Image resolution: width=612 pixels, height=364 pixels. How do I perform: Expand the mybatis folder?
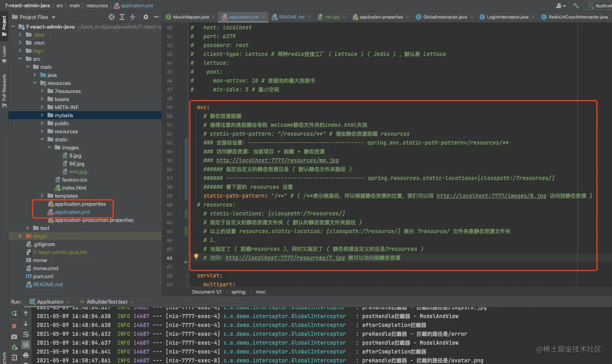(x=42, y=115)
